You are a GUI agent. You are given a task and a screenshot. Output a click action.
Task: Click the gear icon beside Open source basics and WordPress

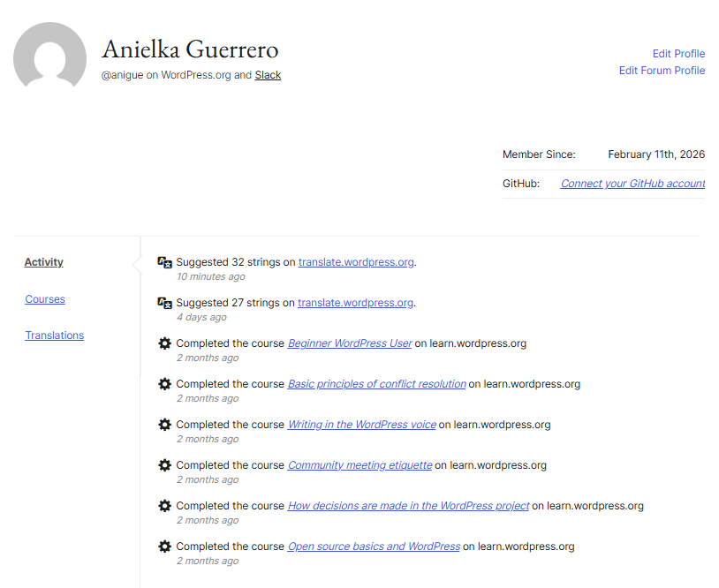(x=164, y=546)
